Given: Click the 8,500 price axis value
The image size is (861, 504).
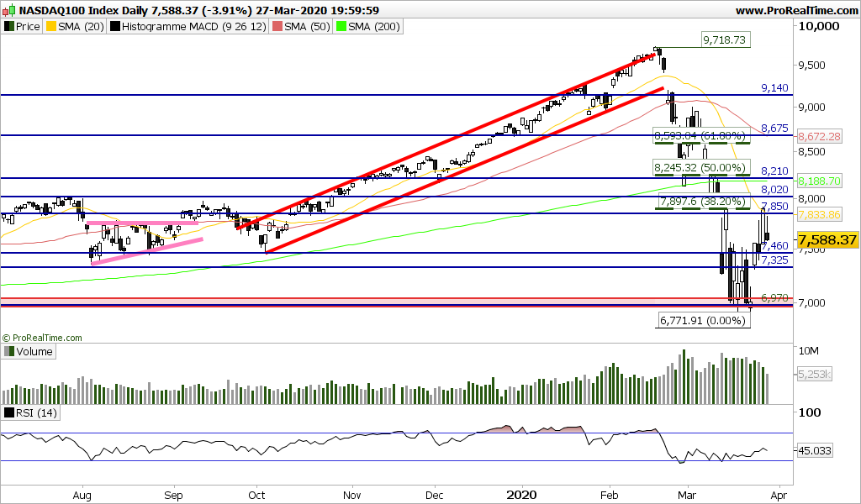Looking at the screenshot, I should coord(811,151).
